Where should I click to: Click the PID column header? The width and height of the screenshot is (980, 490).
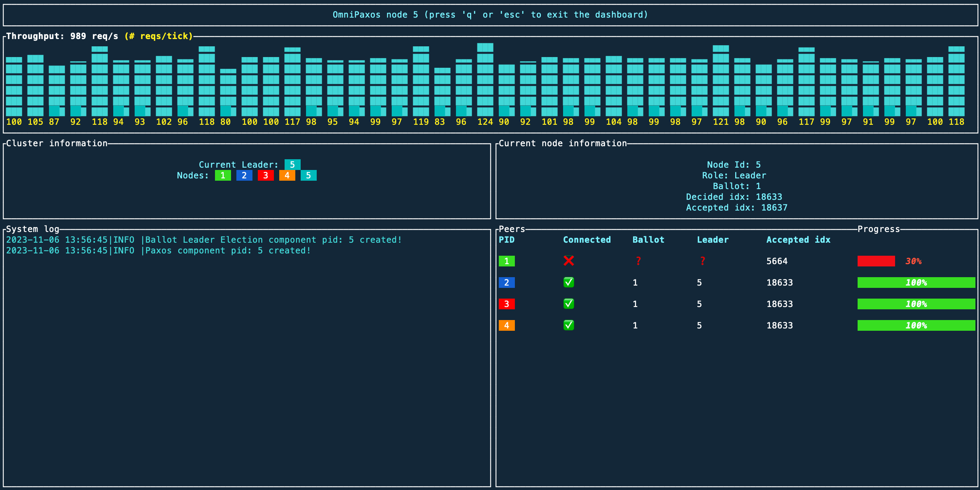click(507, 240)
